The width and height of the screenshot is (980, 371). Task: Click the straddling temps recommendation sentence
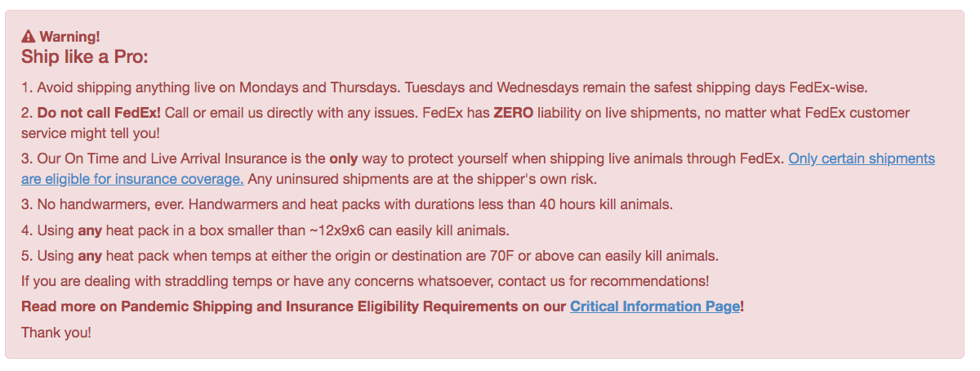pyautogui.click(x=365, y=281)
